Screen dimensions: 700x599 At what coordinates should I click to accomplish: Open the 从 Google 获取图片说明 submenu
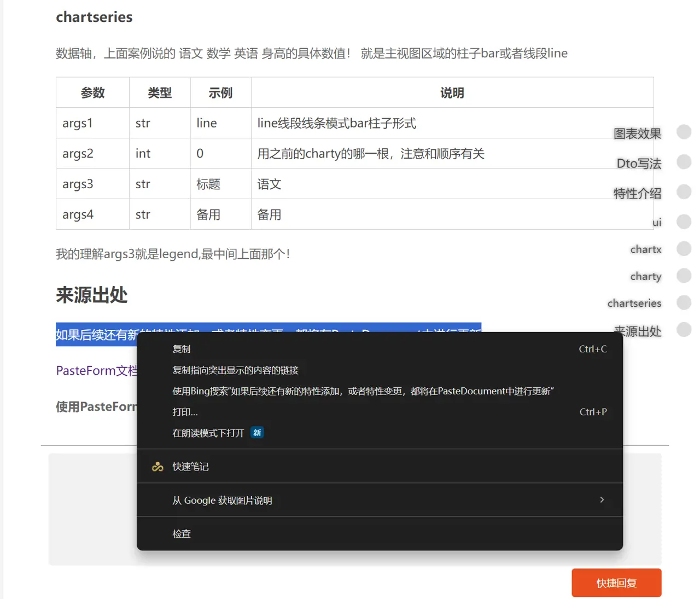coord(380,501)
